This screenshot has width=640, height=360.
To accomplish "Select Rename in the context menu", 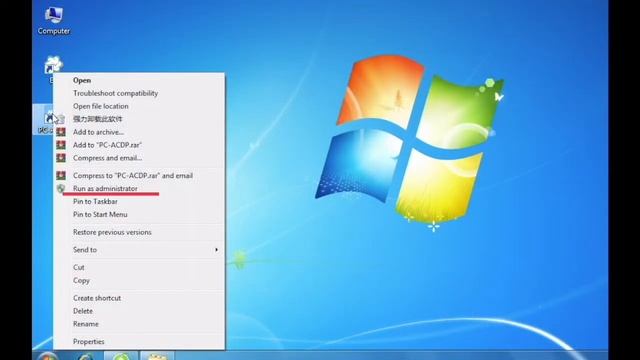I will click(x=139, y=324).
